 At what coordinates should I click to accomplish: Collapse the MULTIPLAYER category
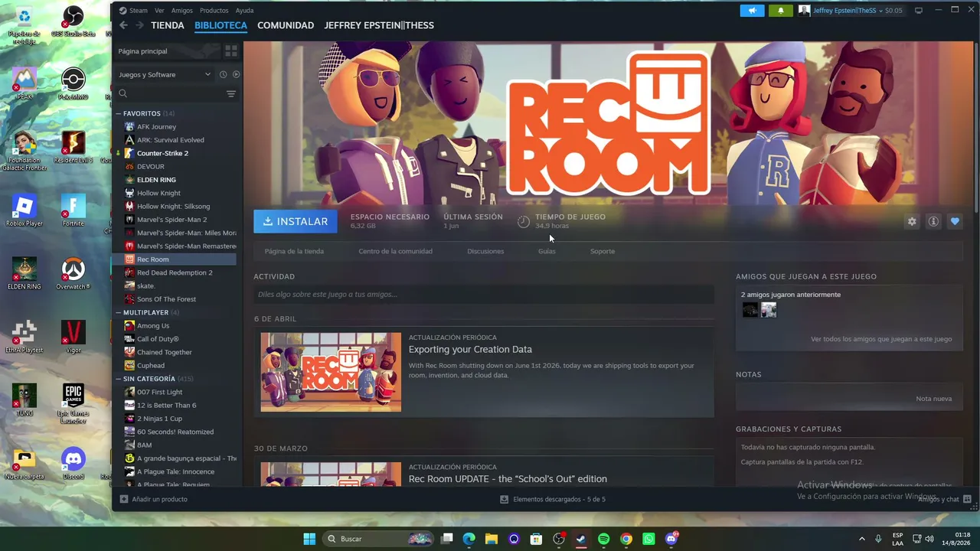coord(119,312)
